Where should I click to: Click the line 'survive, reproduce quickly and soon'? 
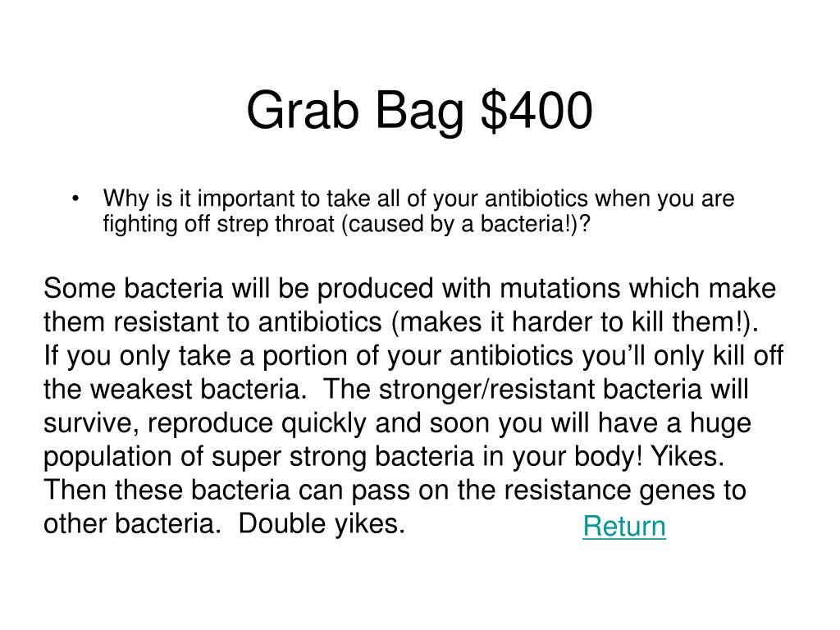[x=398, y=423]
